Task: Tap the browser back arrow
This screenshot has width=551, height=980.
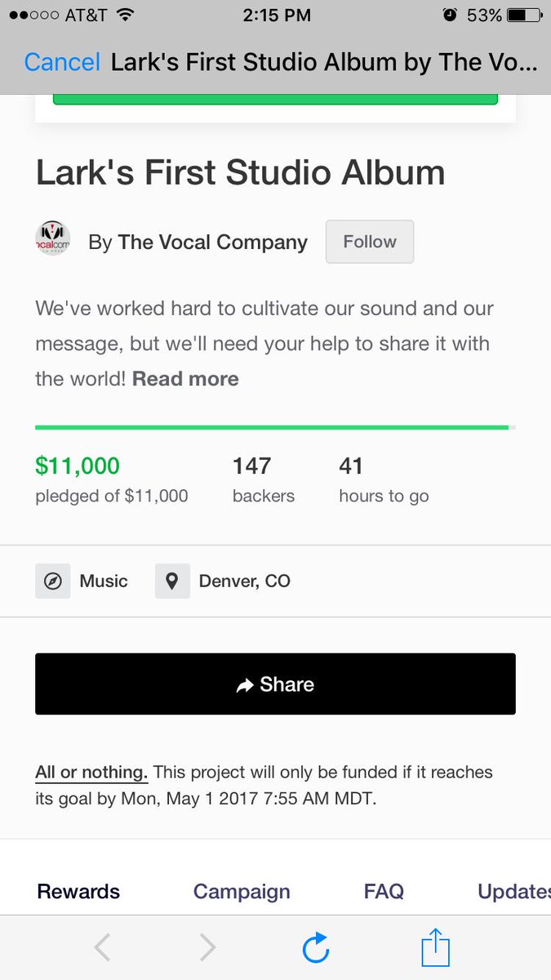Action: (x=102, y=947)
